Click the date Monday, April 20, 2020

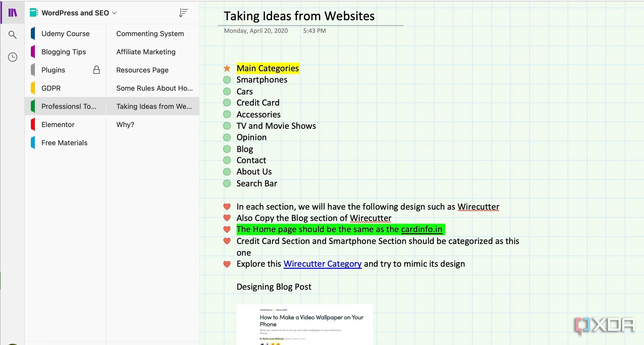pyautogui.click(x=256, y=31)
